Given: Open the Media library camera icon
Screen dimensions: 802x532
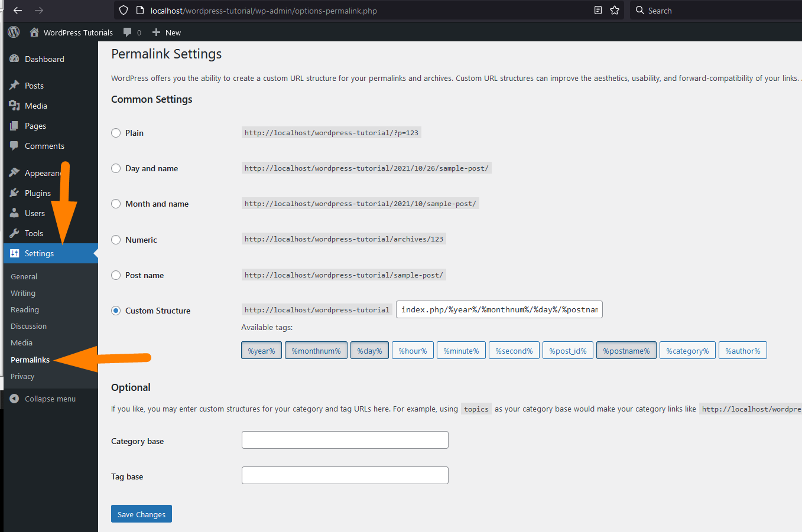Looking at the screenshot, I should (14, 105).
